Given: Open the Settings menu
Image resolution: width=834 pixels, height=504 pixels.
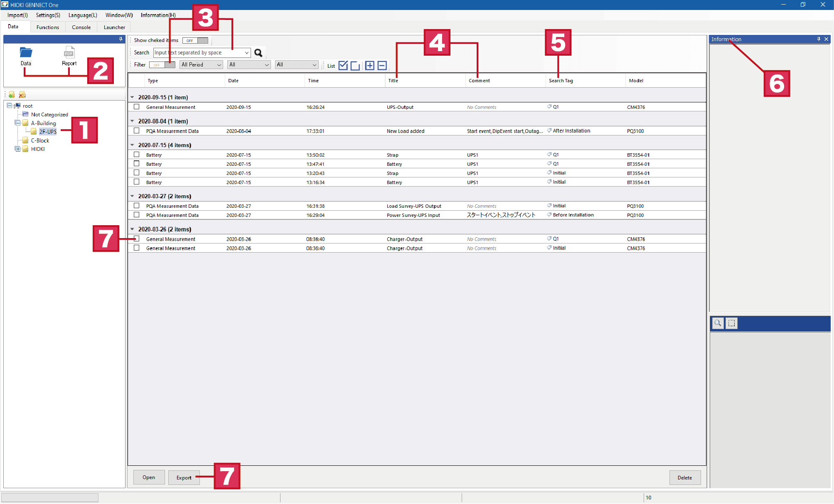Looking at the screenshot, I should point(48,15).
